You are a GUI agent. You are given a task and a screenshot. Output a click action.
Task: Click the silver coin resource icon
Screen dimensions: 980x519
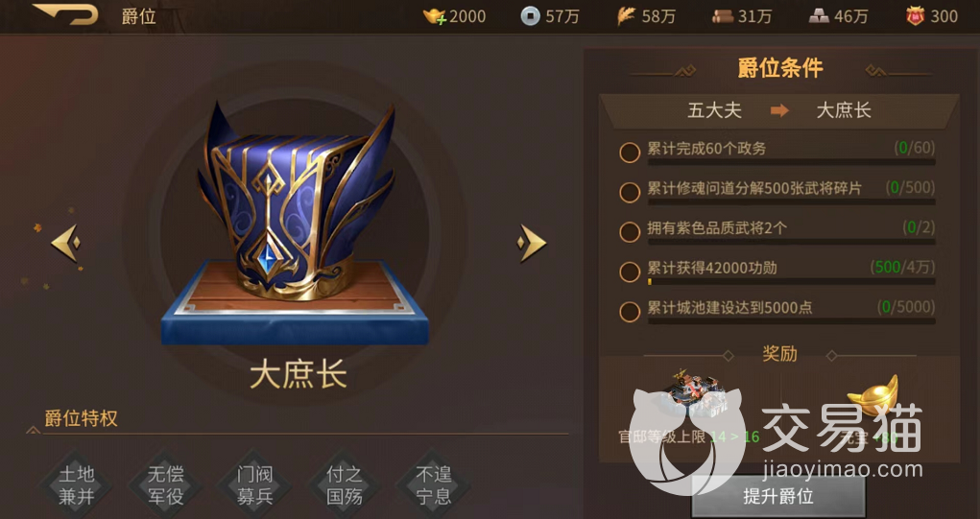pyautogui.click(x=530, y=16)
